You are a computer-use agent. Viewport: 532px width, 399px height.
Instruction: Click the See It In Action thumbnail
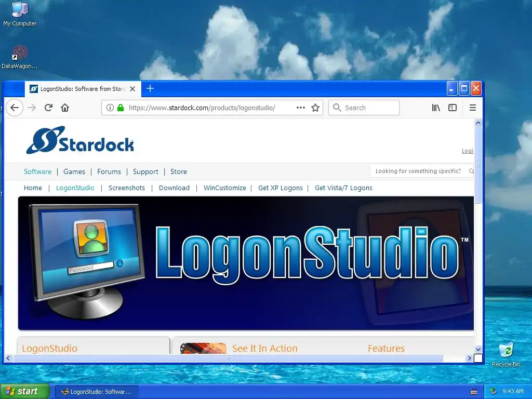coord(203,349)
